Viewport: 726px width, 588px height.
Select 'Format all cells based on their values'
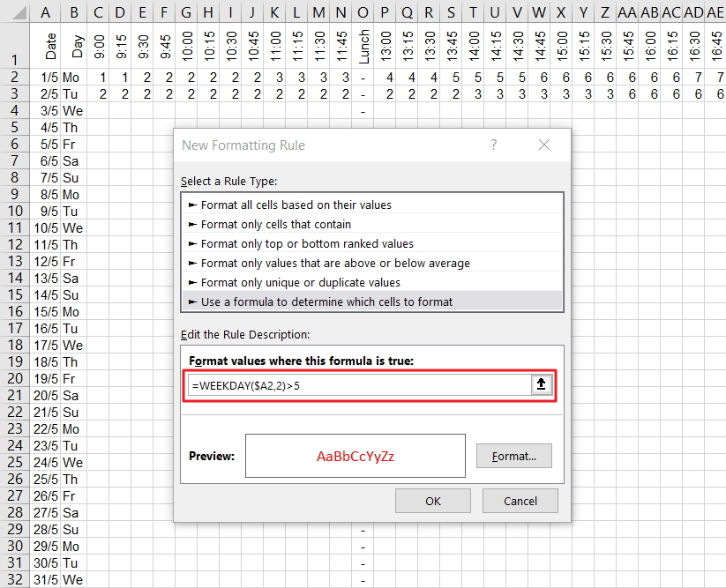[371, 205]
